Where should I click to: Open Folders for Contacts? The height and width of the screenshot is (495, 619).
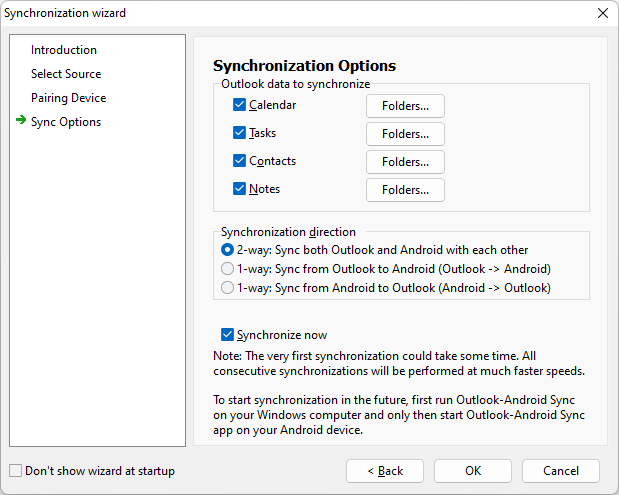pyautogui.click(x=405, y=162)
